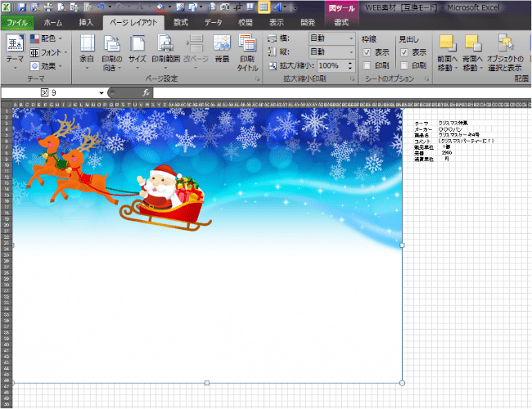Click the Name Box showing 図 9
The width and height of the screenshot is (532, 409).
coord(49,93)
